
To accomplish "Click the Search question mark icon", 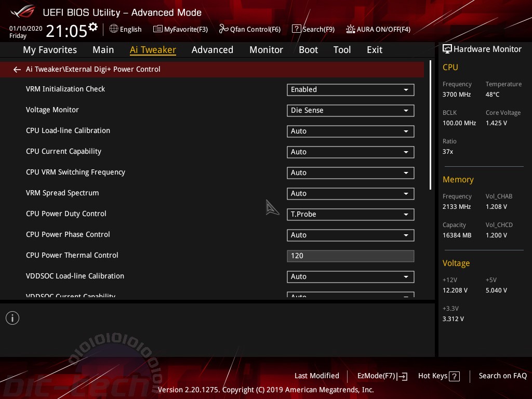I will [x=296, y=29].
